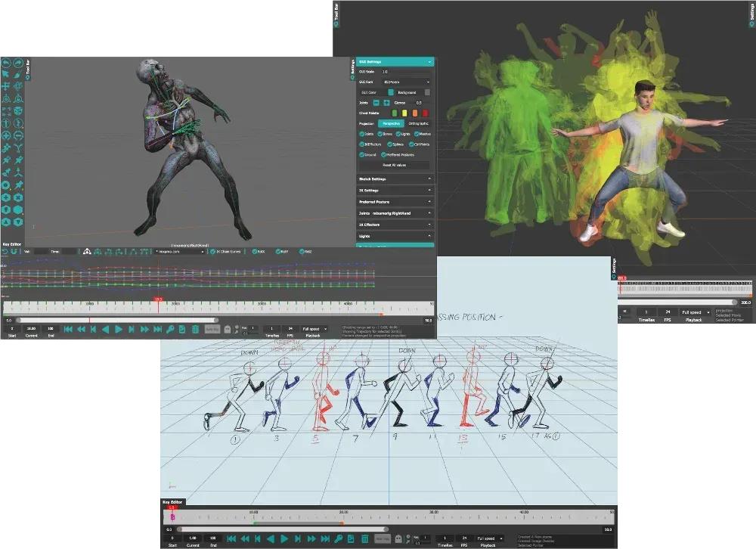The width and height of the screenshot is (756, 549).
Task: Toggle the Bones visibility checkbox
Action: tap(380, 134)
